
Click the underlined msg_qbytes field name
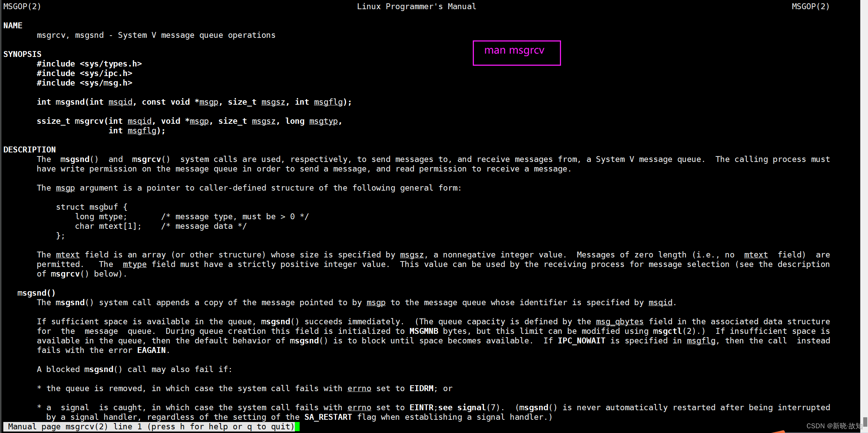pos(619,321)
